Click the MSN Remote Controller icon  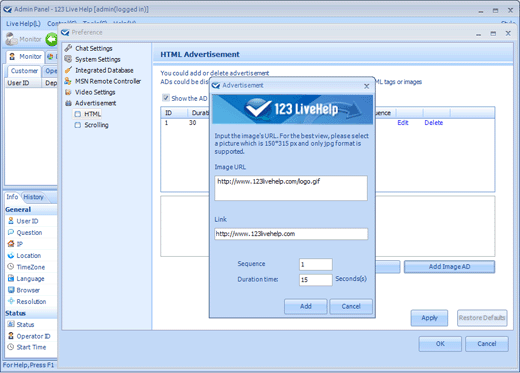[x=68, y=81]
